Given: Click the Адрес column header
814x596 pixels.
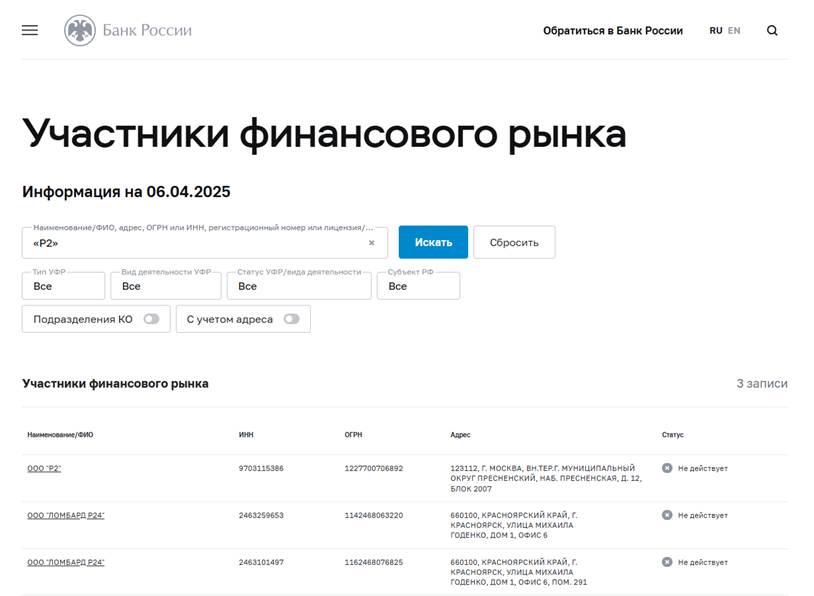Looking at the screenshot, I should click(460, 435).
